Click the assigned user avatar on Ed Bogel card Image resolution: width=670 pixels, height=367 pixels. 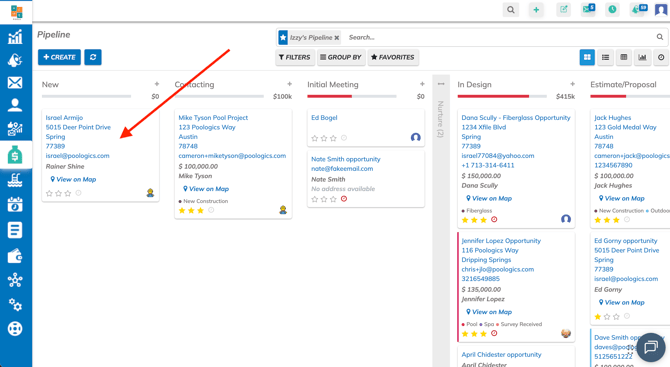point(416,137)
